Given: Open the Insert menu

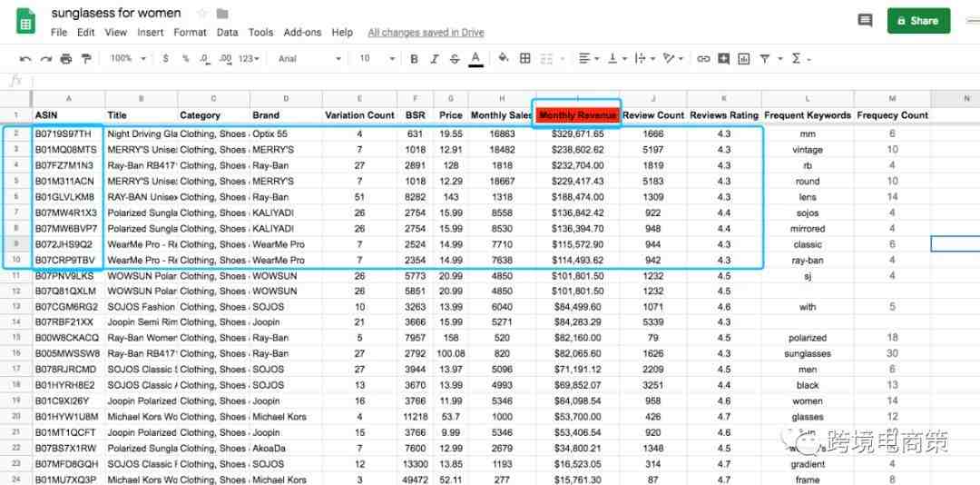Looking at the screenshot, I should pos(151,33).
